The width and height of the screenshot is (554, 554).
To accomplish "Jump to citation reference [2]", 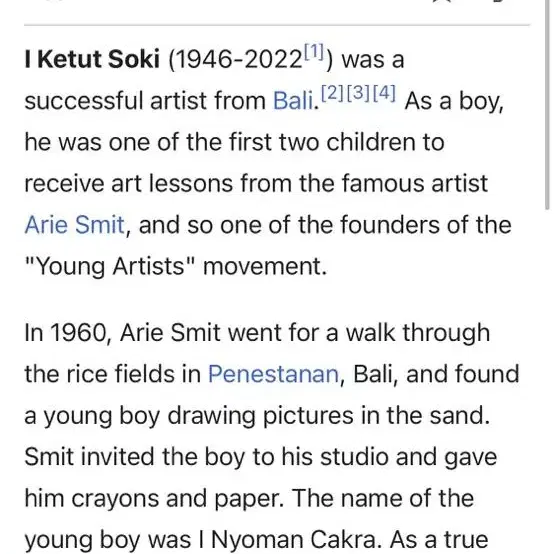I will point(332,92).
